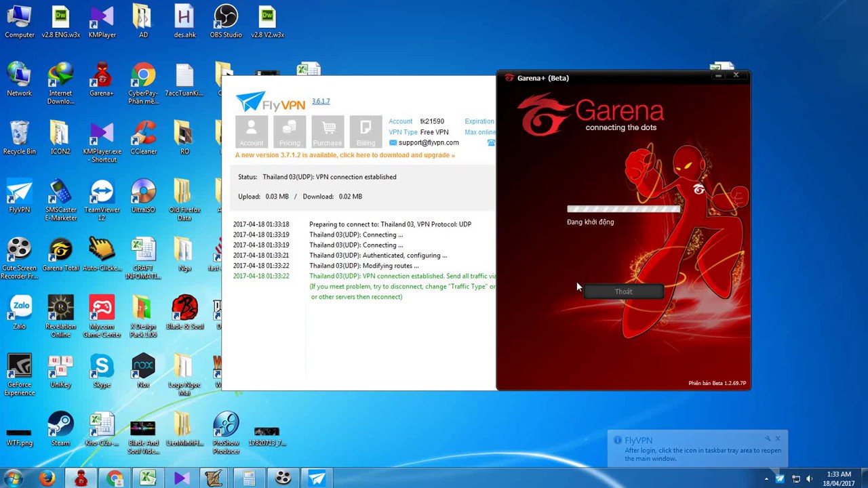The image size is (868, 488).
Task: Select the Computer desktop icon
Action: 19,22
